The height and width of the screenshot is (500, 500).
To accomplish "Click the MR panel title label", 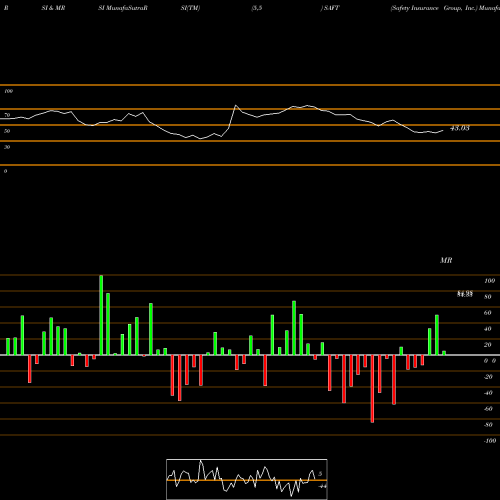I will tap(446, 260).
